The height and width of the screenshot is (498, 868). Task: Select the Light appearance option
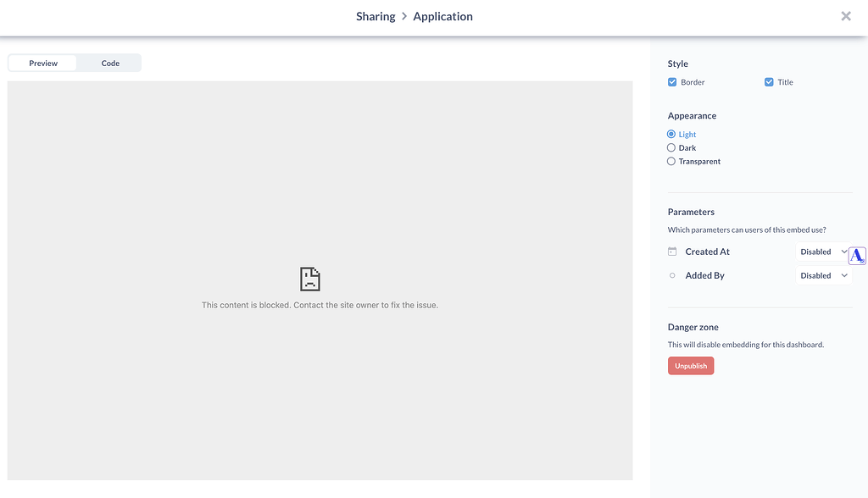point(670,134)
